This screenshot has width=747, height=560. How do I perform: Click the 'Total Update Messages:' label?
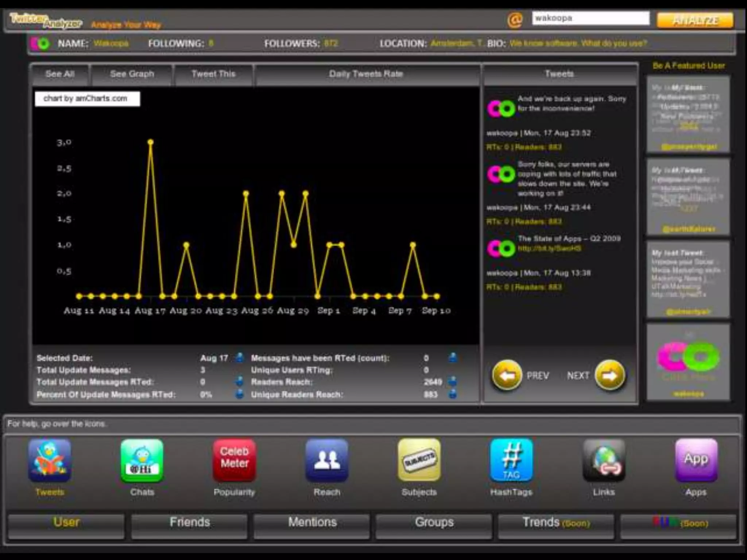(x=84, y=370)
